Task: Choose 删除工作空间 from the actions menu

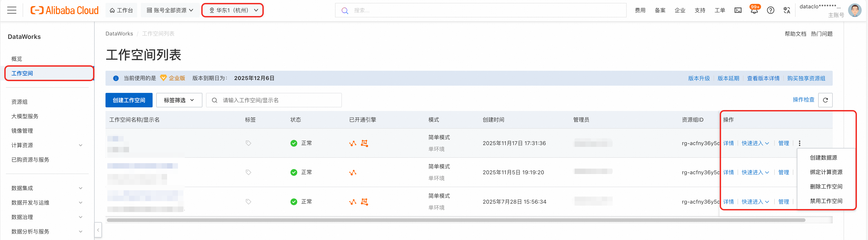Action: [826, 187]
